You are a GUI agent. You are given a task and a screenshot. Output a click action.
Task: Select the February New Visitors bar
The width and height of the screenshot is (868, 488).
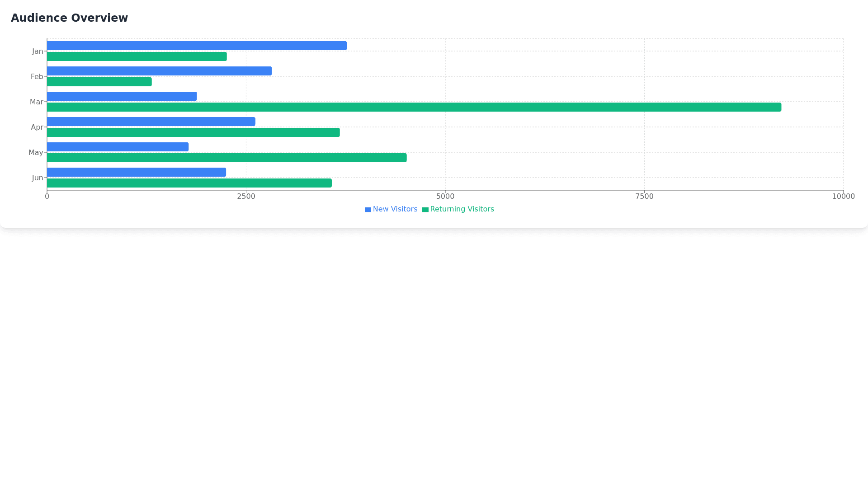point(159,71)
